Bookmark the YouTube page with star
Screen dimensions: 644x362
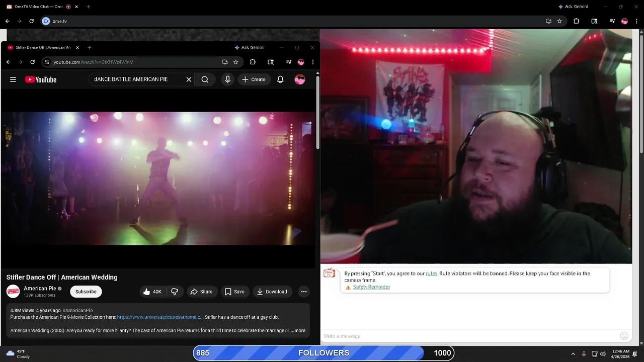(235, 62)
